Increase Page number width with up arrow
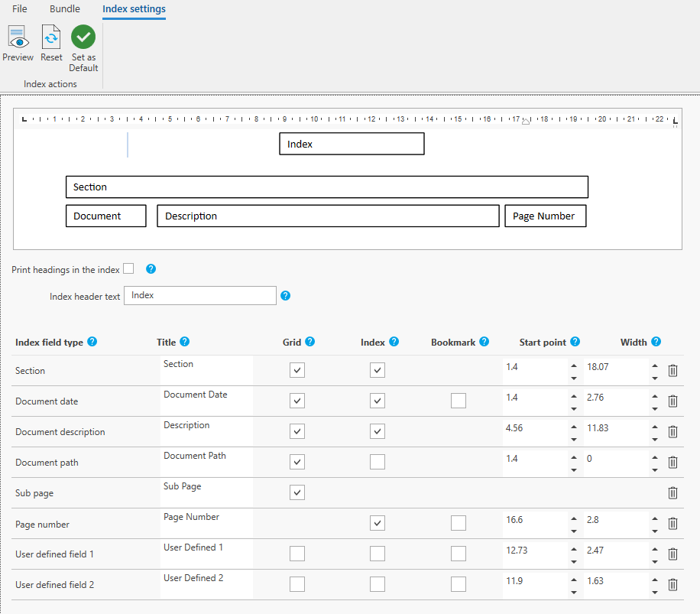Image resolution: width=700 pixels, height=614 pixels. [x=655, y=518]
